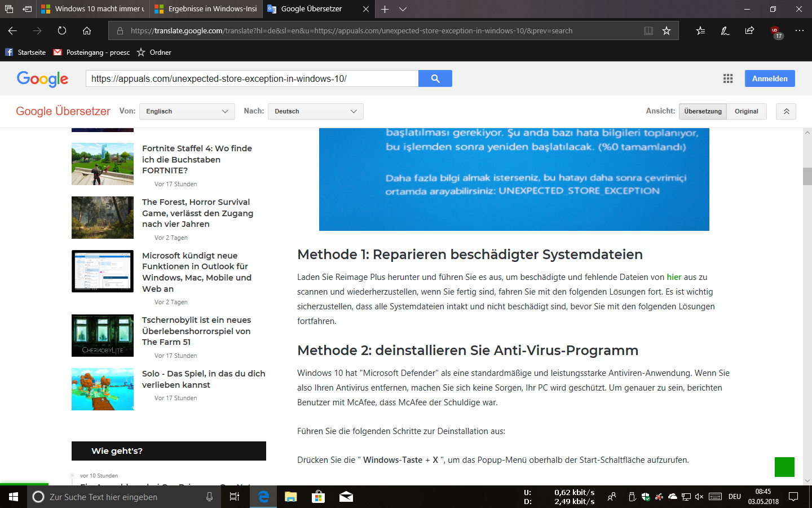Add notes with pen icon
The image size is (812, 508).
click(x=725, y=30)
